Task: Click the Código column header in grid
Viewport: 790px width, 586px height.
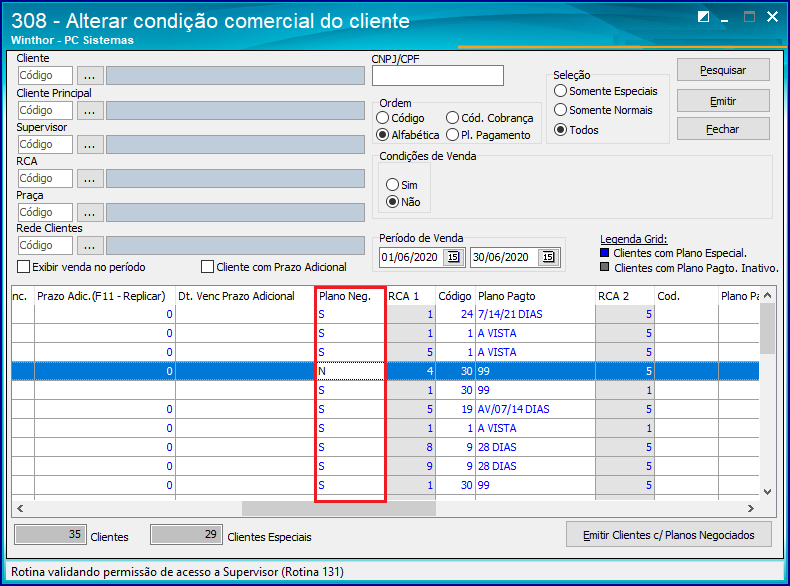Action: click(x=455, y=296)
